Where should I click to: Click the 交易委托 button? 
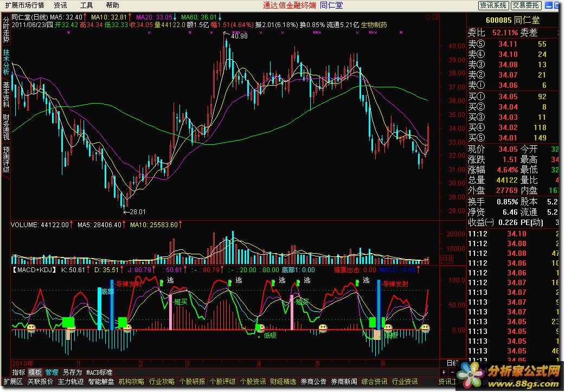tap(526, 5)
